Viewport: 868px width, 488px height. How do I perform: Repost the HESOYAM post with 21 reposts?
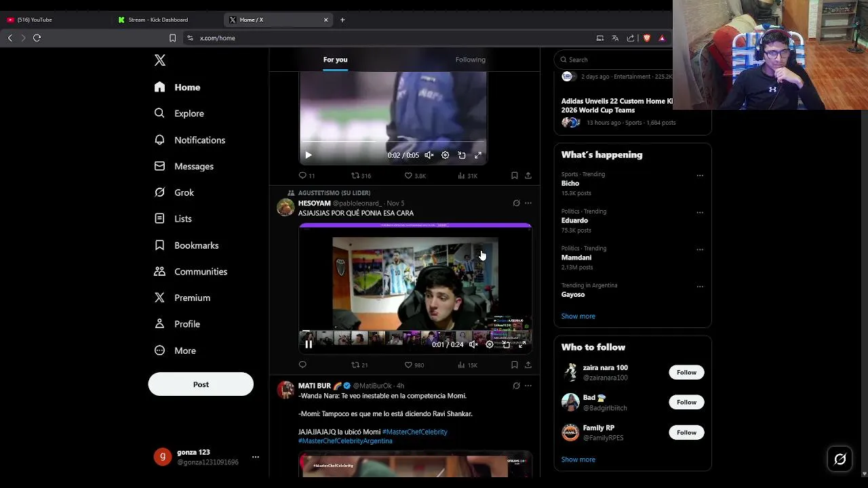pyautogui.click(x=359, y=365)
